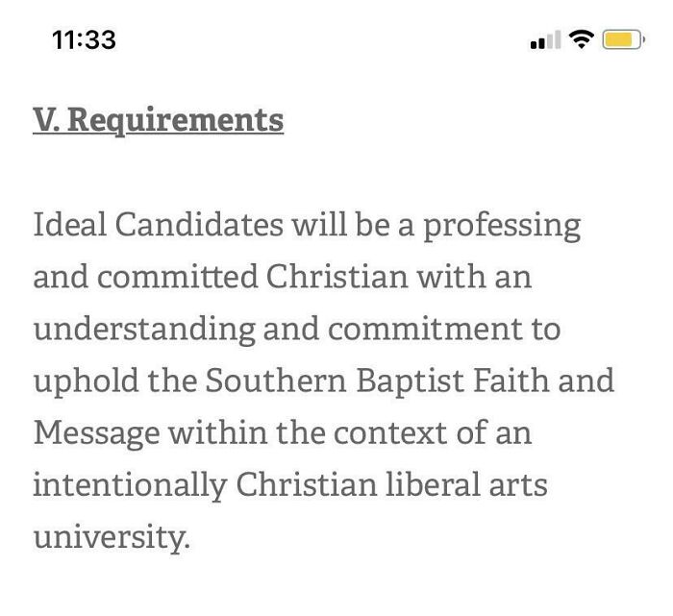The width and height of the screenshot is (673, 616).
Task: Click the word Message starting the fifth line
Action: 96,434
